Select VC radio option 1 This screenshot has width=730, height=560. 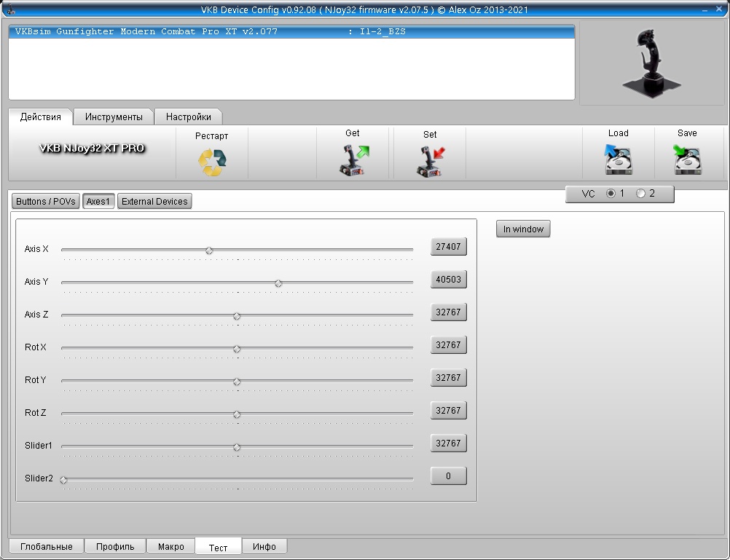[x=611, y=193]
